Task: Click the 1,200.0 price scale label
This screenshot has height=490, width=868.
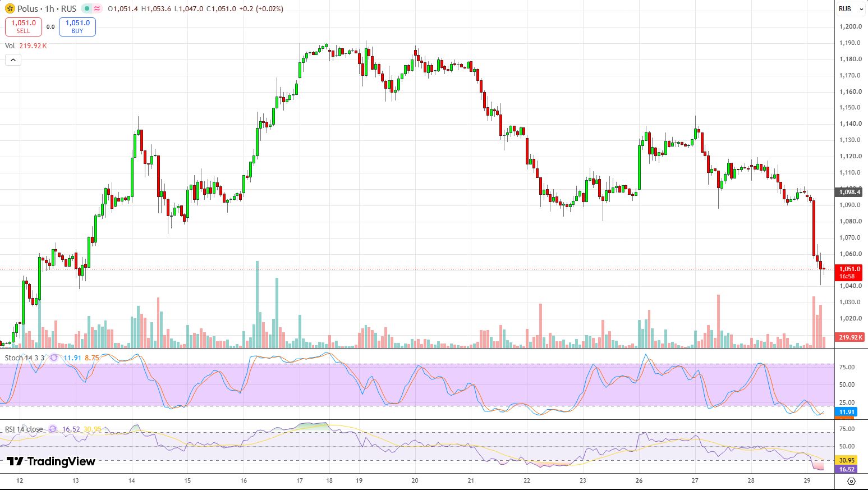Action: point(851,26)
